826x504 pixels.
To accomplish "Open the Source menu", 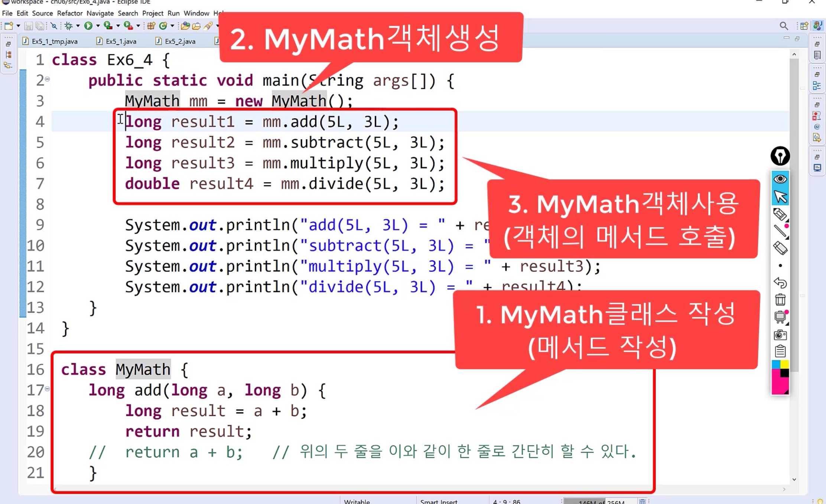I will (42, 13).
